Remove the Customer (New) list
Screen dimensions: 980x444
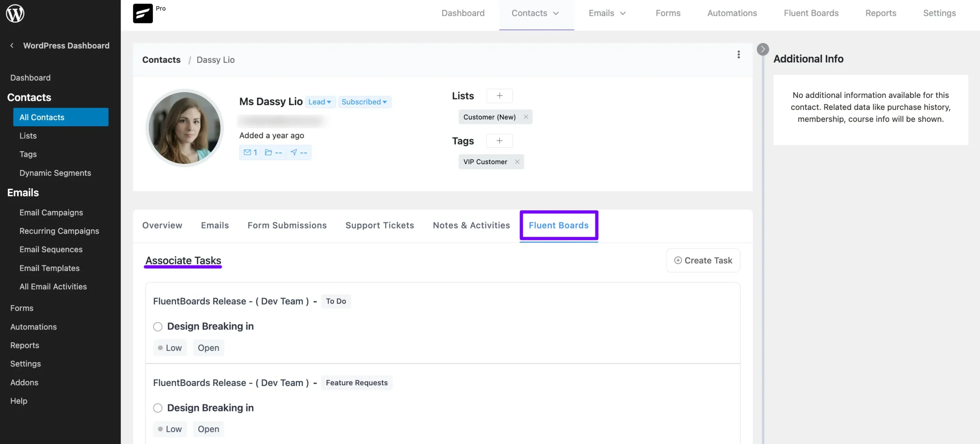pyautogui.click(x=526, y=117)
